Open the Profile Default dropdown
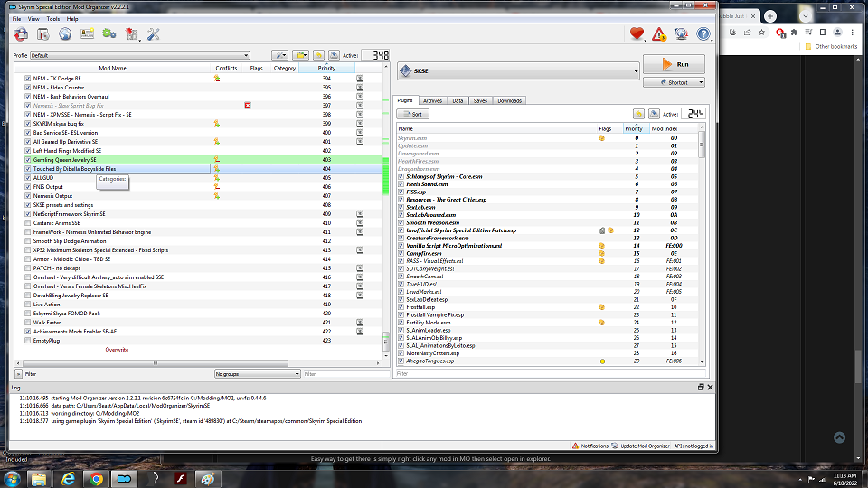868x488 pixels. click(139, 55)
